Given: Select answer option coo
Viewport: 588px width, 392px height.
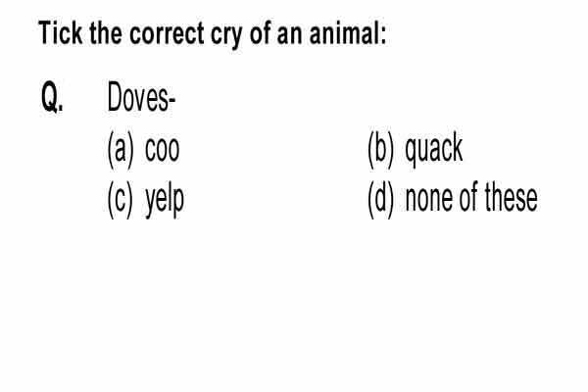Looking at the screenshot, I should (x=162, y=150).
